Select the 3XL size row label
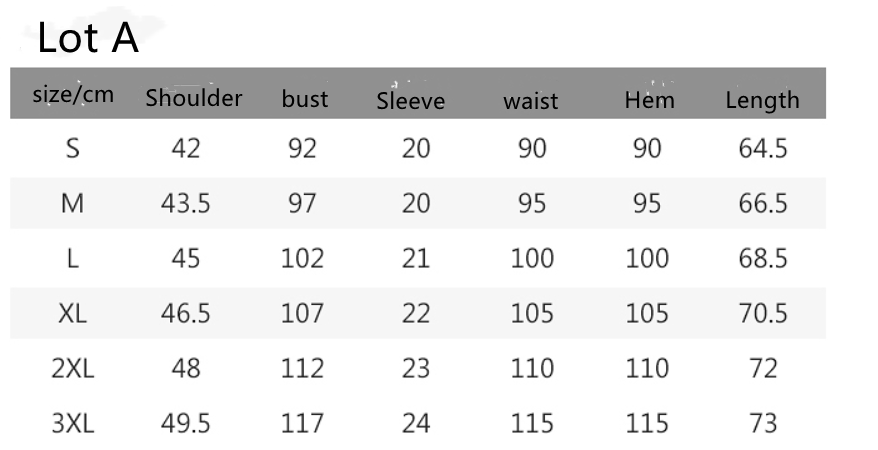 click(73, 423)
